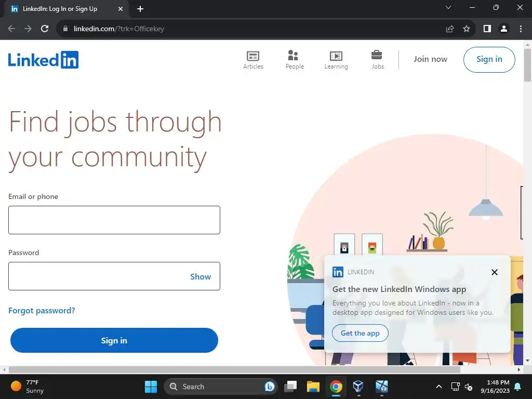Image resolution: width=532 pixels, height=399 pixels.
Task: Click the scroll down arrow
Action: point(527,361)
